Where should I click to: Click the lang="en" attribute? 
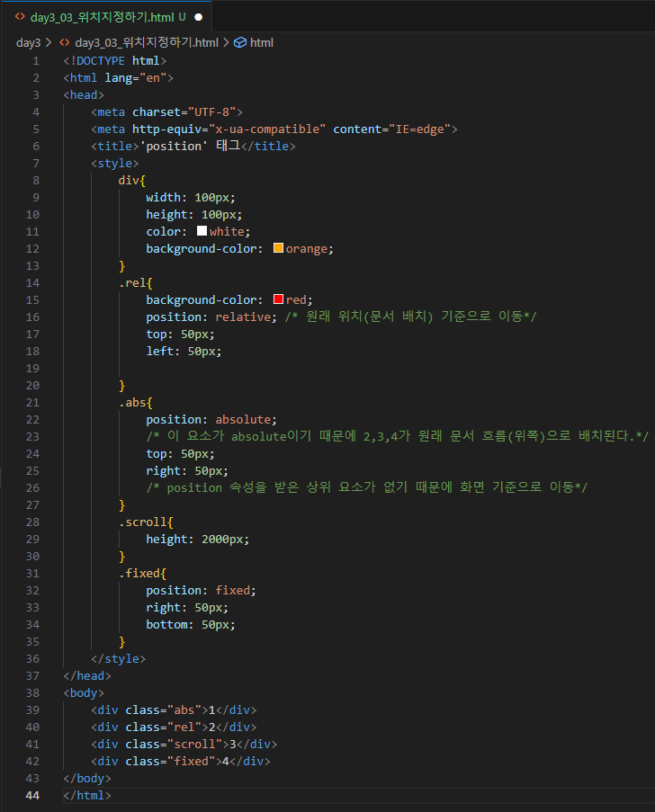(x=136, y=77)
